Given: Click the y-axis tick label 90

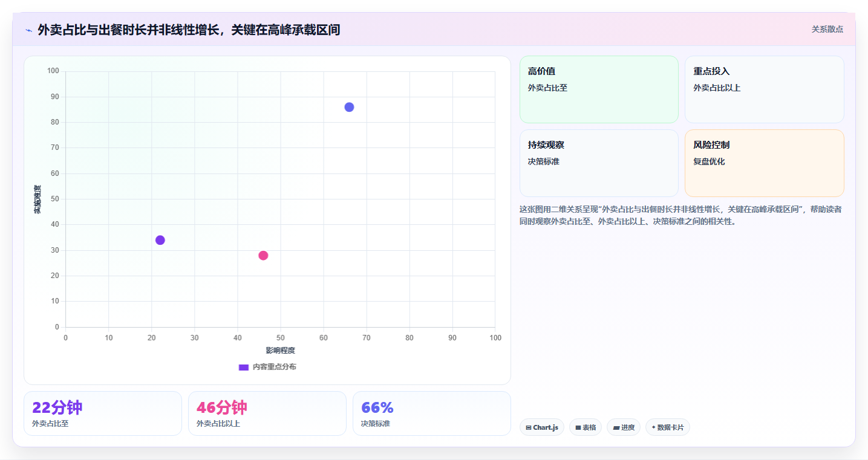Looking at the screenshot, I should [x=55, y=97].
